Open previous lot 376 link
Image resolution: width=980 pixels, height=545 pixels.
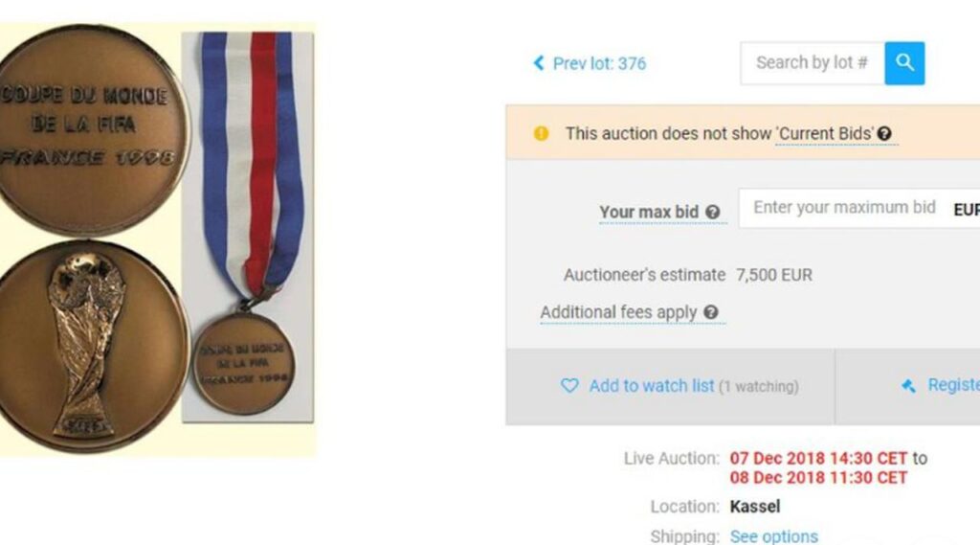pos(599,64)
